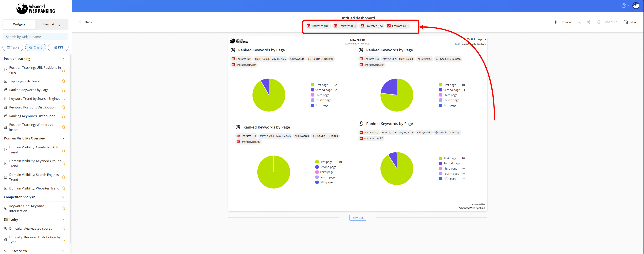Click emirates.com/de/ URL chip
644x254 pixels.
pyautogui.click(x=244, y=65)
